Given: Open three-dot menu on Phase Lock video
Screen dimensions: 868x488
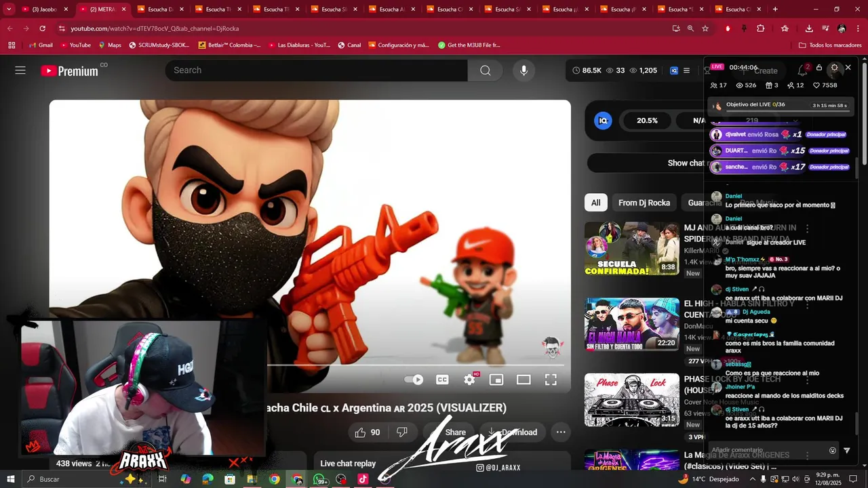Looking at the screenshot, I should tap(807, 380).
